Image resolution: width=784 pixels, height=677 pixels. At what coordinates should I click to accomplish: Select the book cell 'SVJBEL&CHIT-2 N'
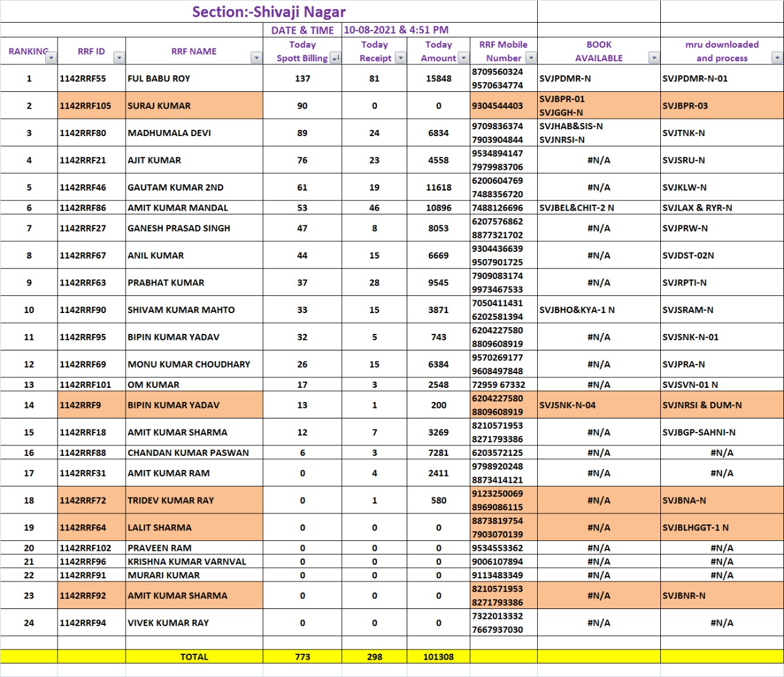[x=599, y=208]
